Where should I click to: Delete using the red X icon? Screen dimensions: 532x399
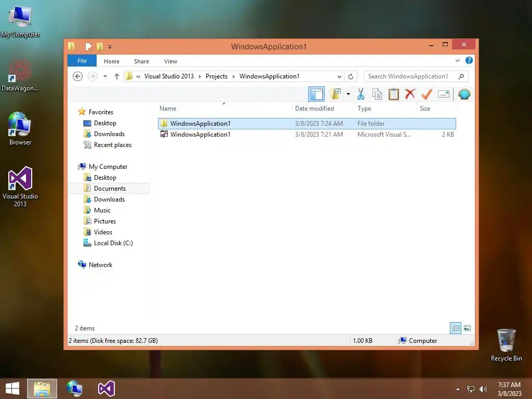click(x=410, y=94)
